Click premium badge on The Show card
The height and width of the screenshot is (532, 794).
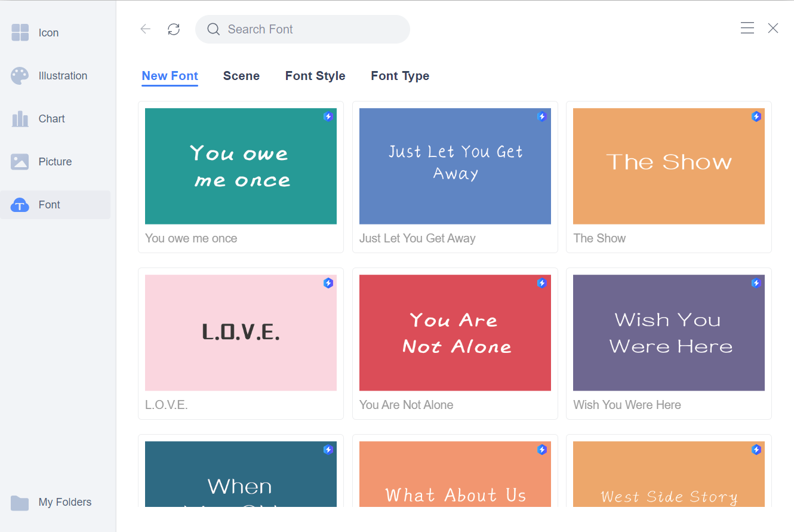(x=756, y=116)
